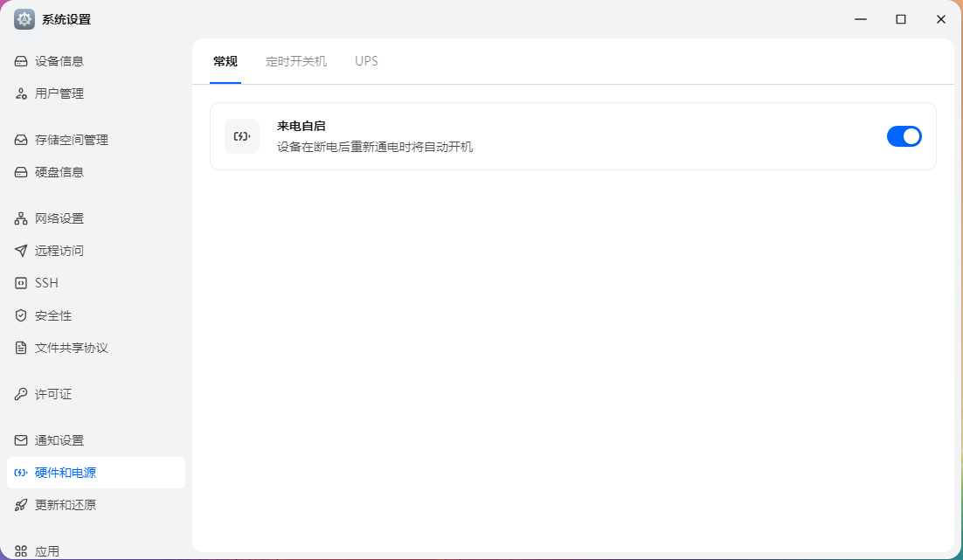Click the user management icon
Image resolution: width=963 pixels, height=560 pixels.
(x=21, y=93)
